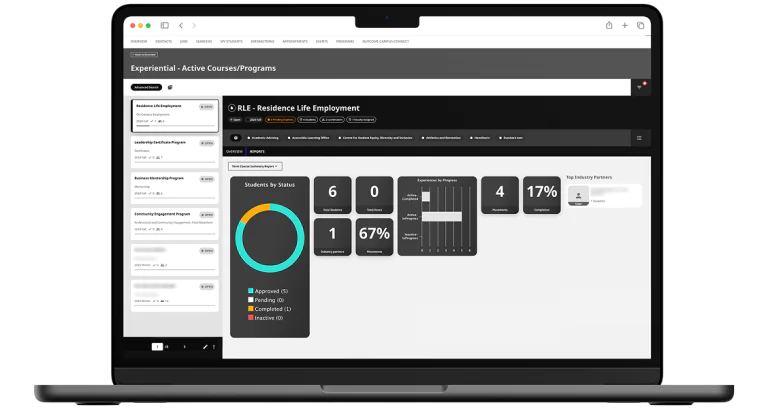Click the page number field in list footer
Image resolution: width=768 pixels, height=409 pixels.
tap(157, 347)
